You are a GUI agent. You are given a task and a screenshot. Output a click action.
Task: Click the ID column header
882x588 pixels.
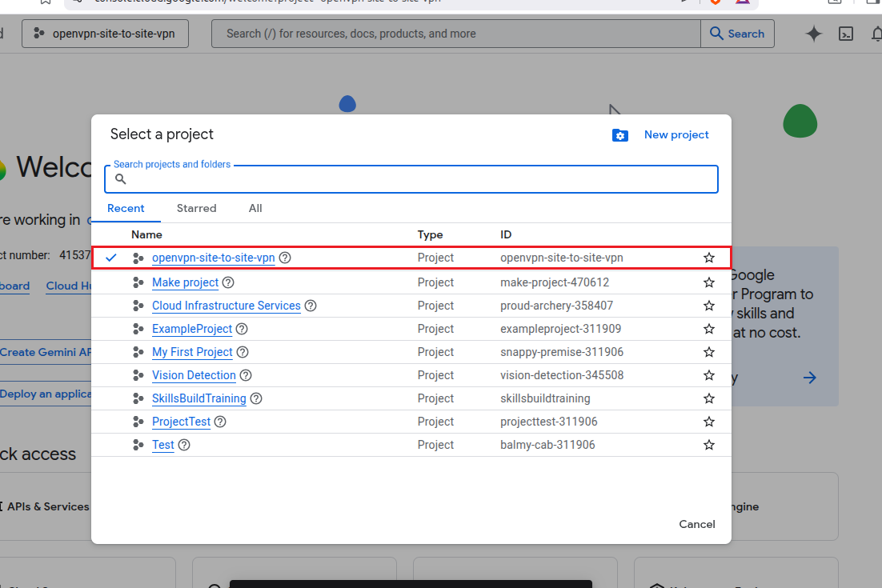click(507, 234)
